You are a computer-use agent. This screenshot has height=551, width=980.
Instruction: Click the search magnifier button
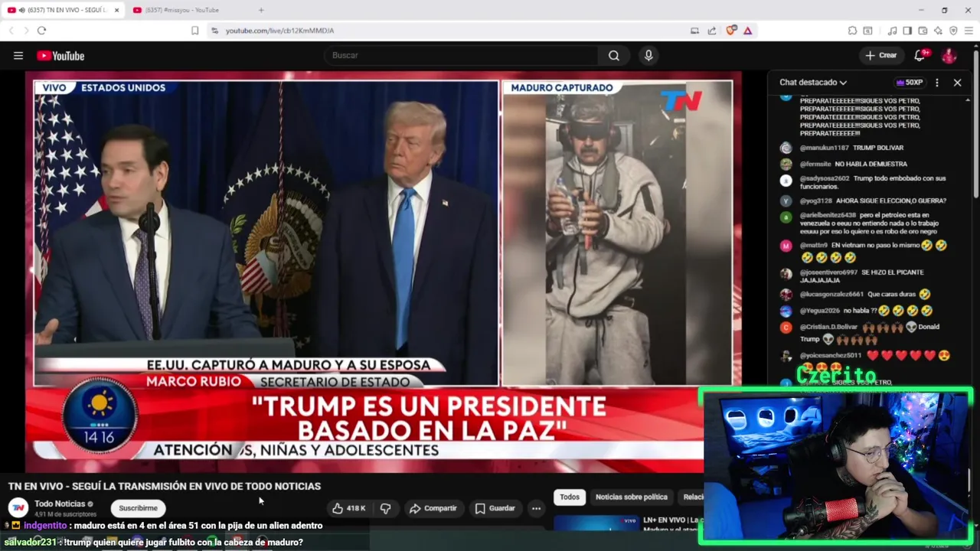point(614,55)
